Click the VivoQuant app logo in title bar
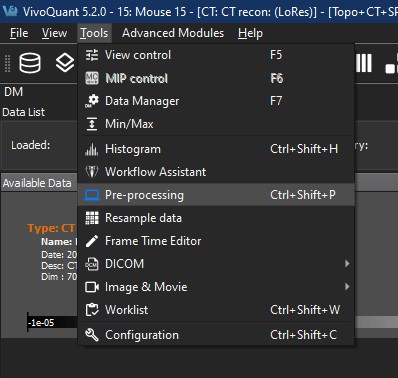 tap(10, 11)
